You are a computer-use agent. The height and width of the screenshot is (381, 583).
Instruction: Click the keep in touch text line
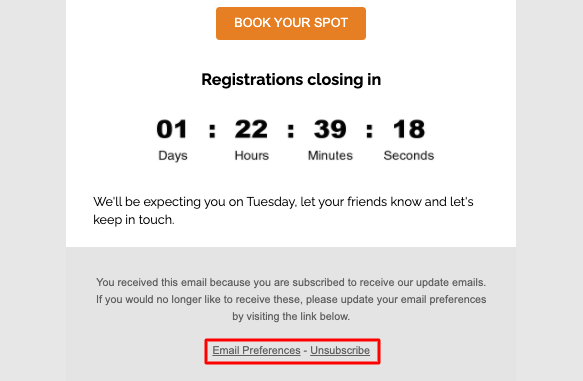coord(134,220)
